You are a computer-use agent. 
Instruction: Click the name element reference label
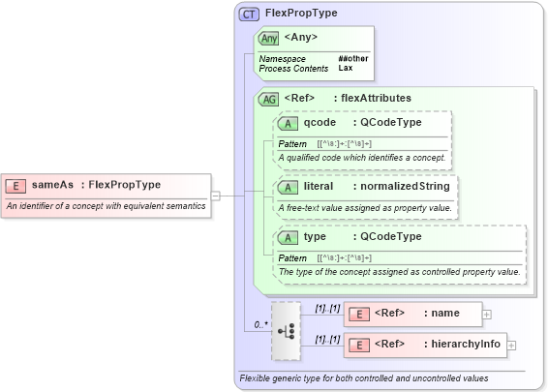[x=445, y=313]
